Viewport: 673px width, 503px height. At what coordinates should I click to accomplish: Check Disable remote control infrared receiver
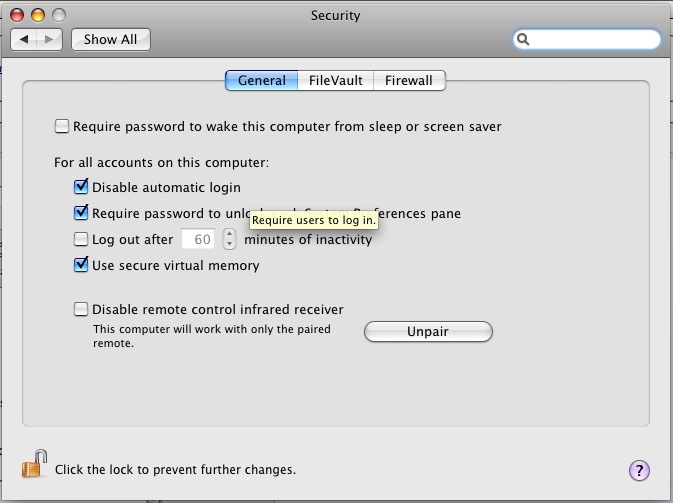(81, 309)
